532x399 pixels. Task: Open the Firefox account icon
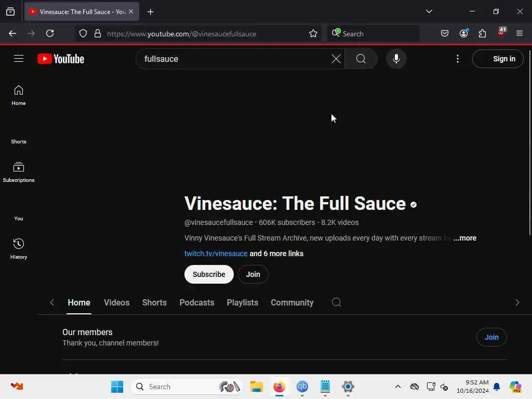coord(463,33)
